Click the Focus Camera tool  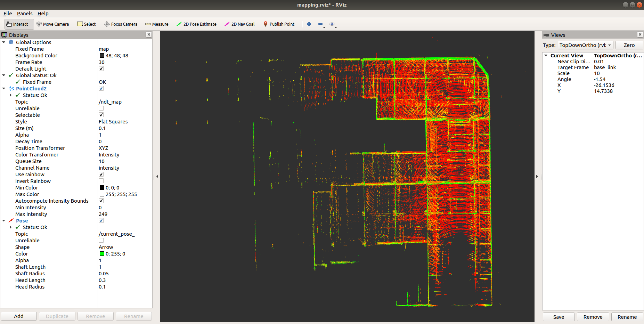121,24
